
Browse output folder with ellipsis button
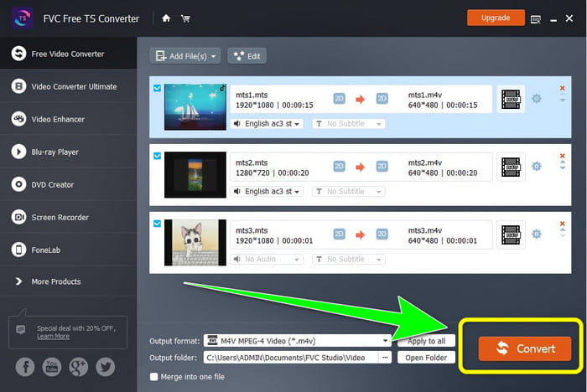[385, 358]
